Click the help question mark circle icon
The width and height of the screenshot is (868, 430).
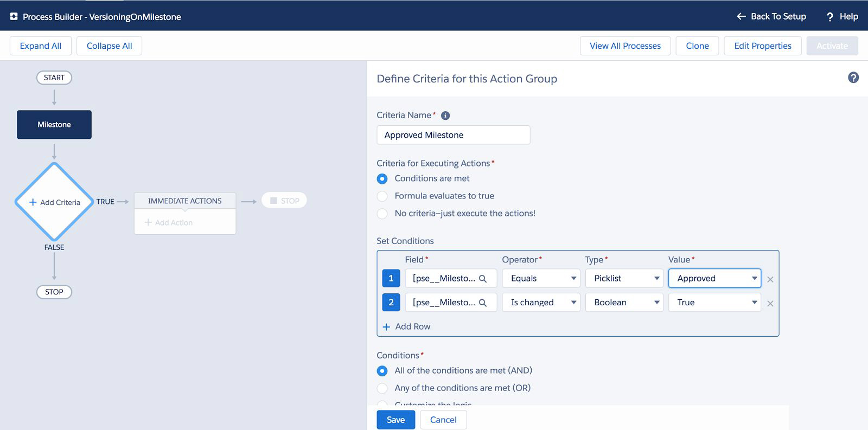pyautogui.click(x=853, y=78)
